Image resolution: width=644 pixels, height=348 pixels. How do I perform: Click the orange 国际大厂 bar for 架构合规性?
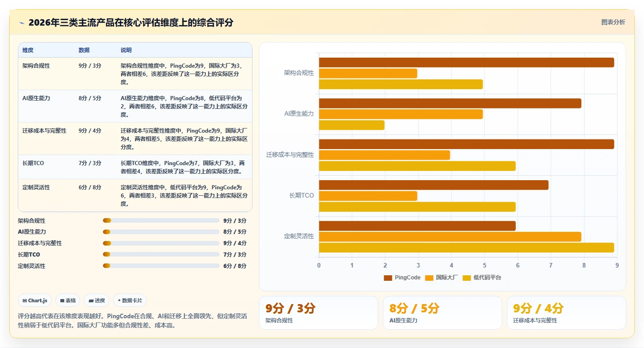(368, 73)
